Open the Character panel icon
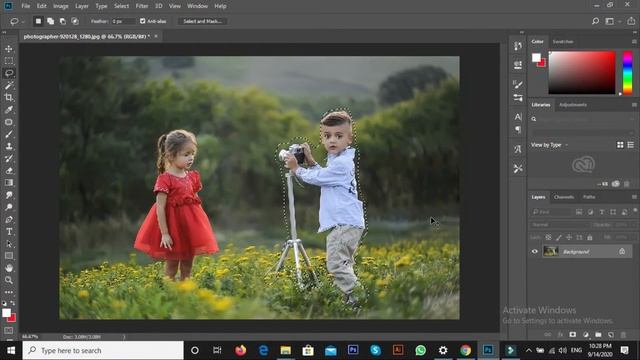 (518, 117)
